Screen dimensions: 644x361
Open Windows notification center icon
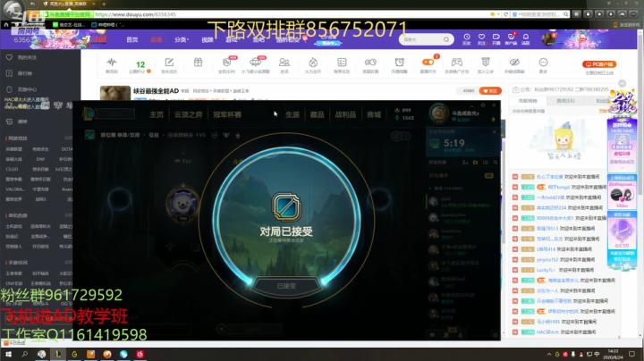pos(632,354)
